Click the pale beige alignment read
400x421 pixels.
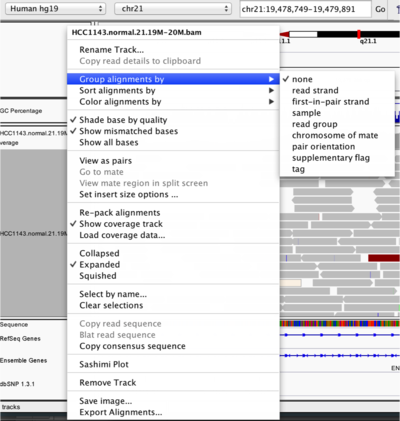[291, 283]
